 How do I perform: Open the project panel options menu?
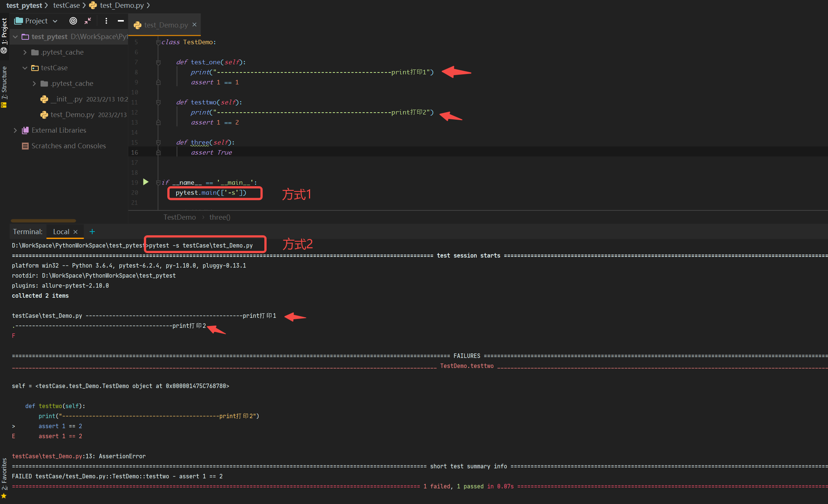[106, 21]
